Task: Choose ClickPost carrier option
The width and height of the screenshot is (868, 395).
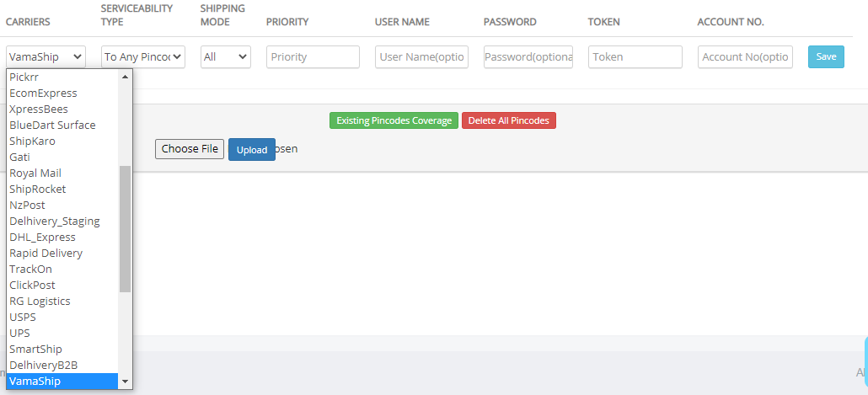Action: coord(62,286)
